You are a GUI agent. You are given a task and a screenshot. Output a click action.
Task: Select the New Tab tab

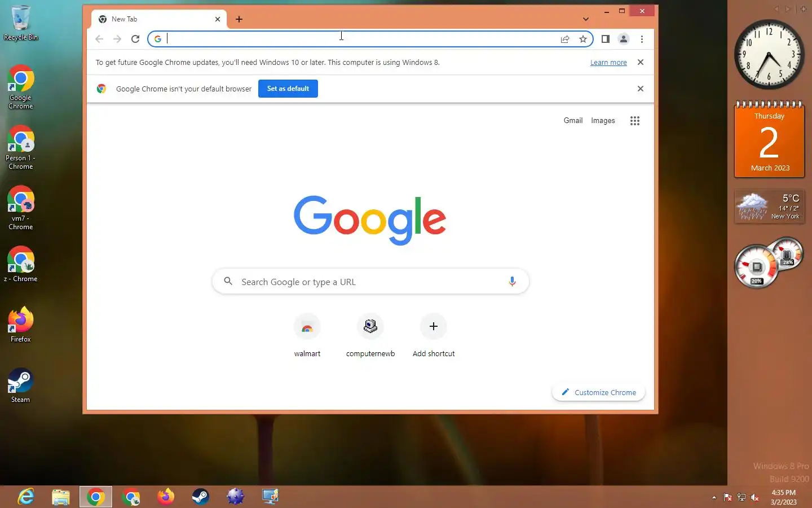point(159,19)
